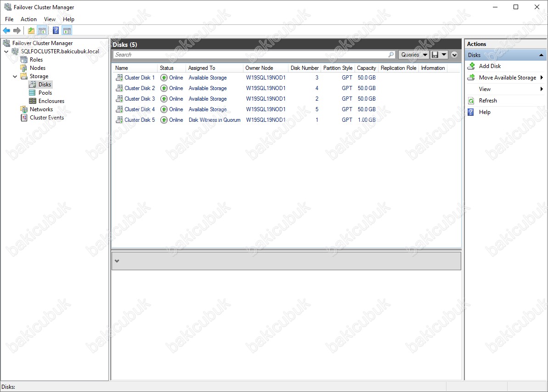Sort by the Name column header

pos(135,68)
